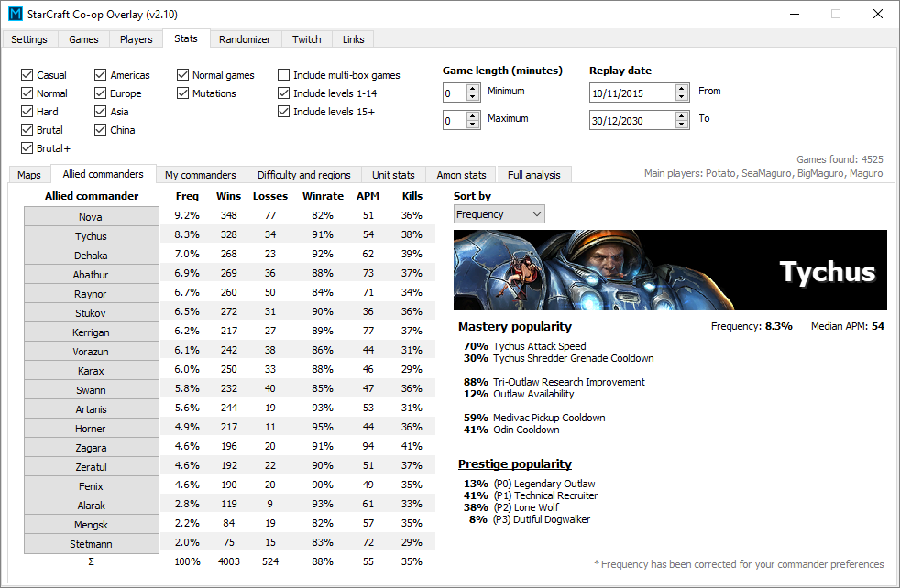This screenshot has width=900, height=588.
Task: Open the Stukov commander details
Action: [x=92, y=312]
